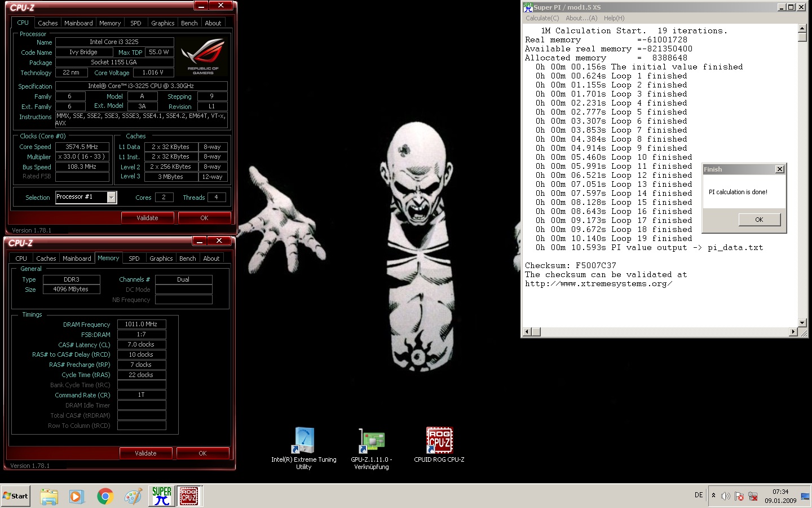Image resolution: width=812 pixels, height=508 pixels.
Task: Click the processor Name field Intel Core i3 3225
Action: pyautogui.click(x=114, y=42)
